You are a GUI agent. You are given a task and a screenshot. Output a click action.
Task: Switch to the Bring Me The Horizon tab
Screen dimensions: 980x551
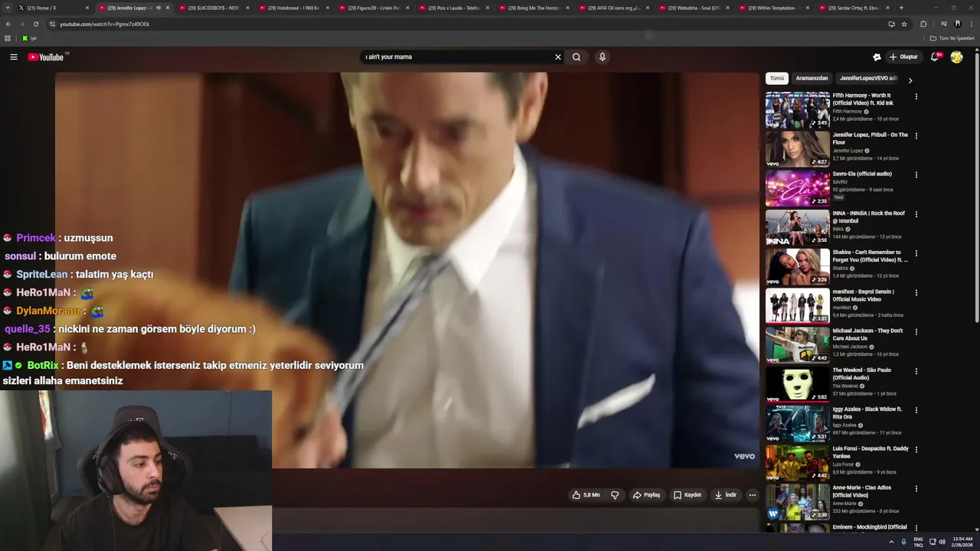click(x=535, y=8)
